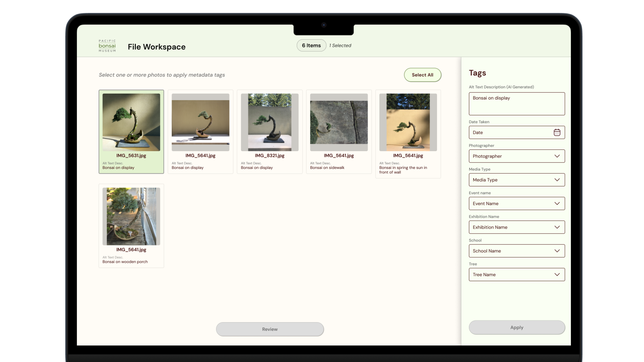Click the Alt Text Description text box
Screen dimensions: 644x362
point(517,104)
